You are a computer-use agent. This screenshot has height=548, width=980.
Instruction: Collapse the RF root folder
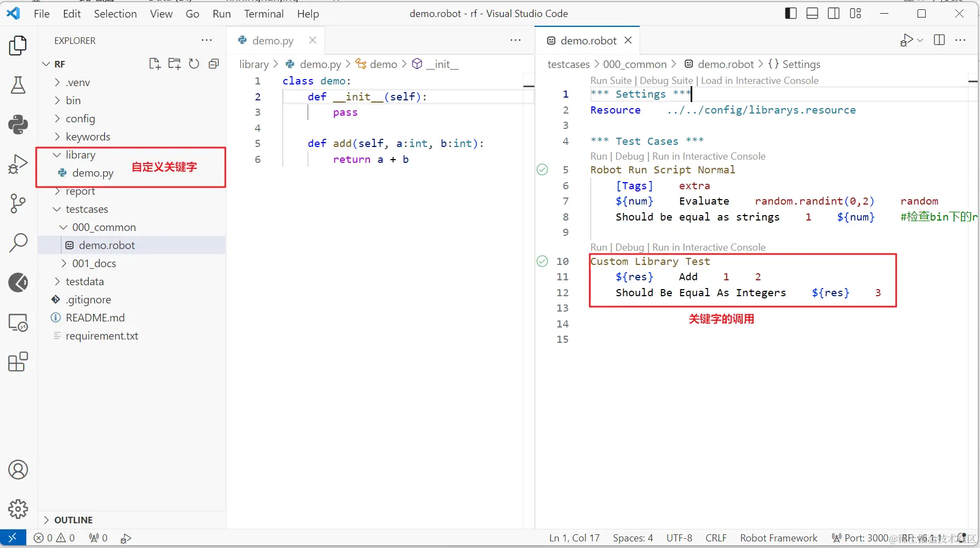(x=47, y=64)
